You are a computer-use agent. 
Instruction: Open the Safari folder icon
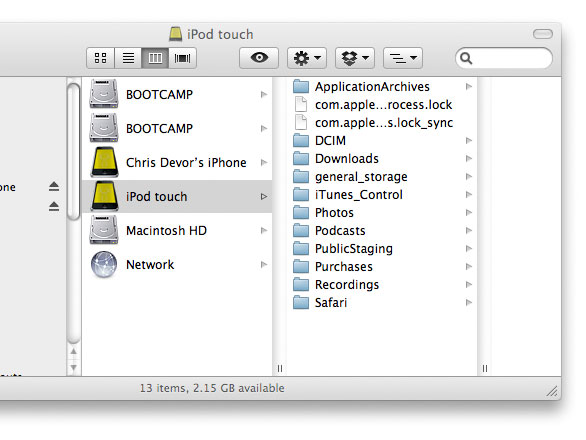pos(301,302)
